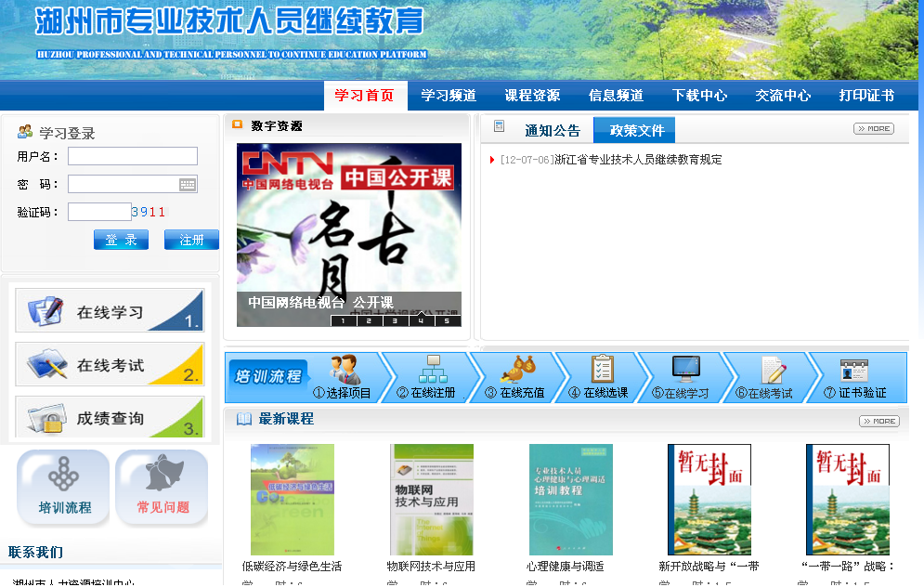Open the 浙江省专业技术人员继续教育规定 notice link
The width and height of the screenshot is (924, 587).
point(637,160)
